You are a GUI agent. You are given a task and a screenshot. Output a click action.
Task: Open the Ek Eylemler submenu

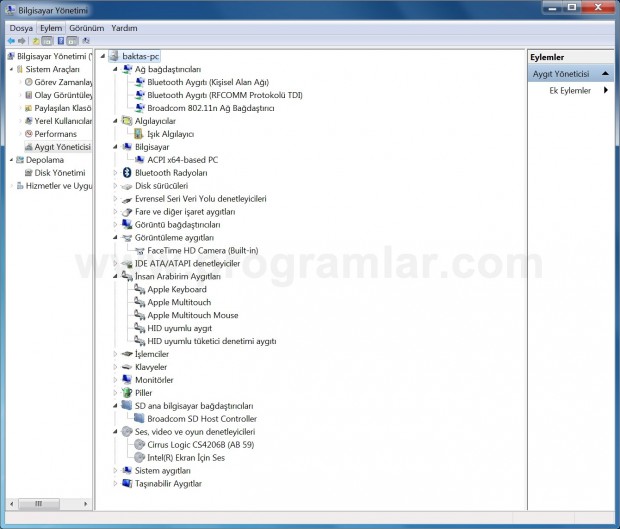pyautogui.click(x=571, y=91)
